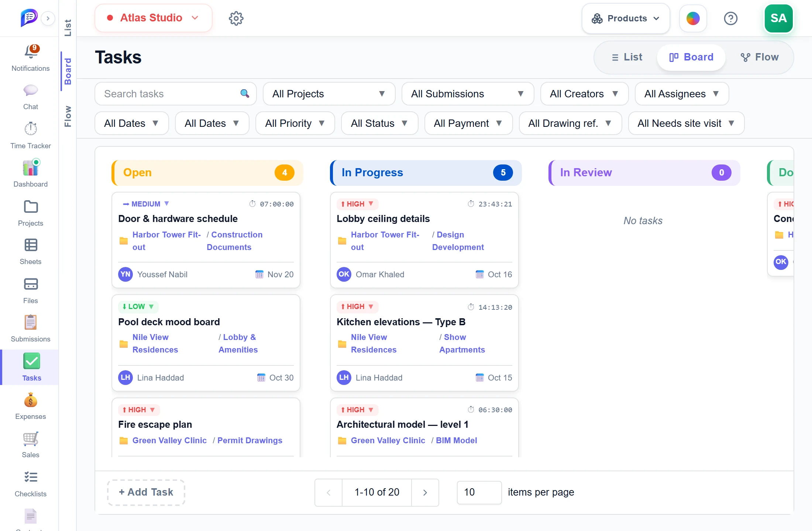
Task: Open the Time Tracker stopwatch icon
Action: [x=31, y=129]
